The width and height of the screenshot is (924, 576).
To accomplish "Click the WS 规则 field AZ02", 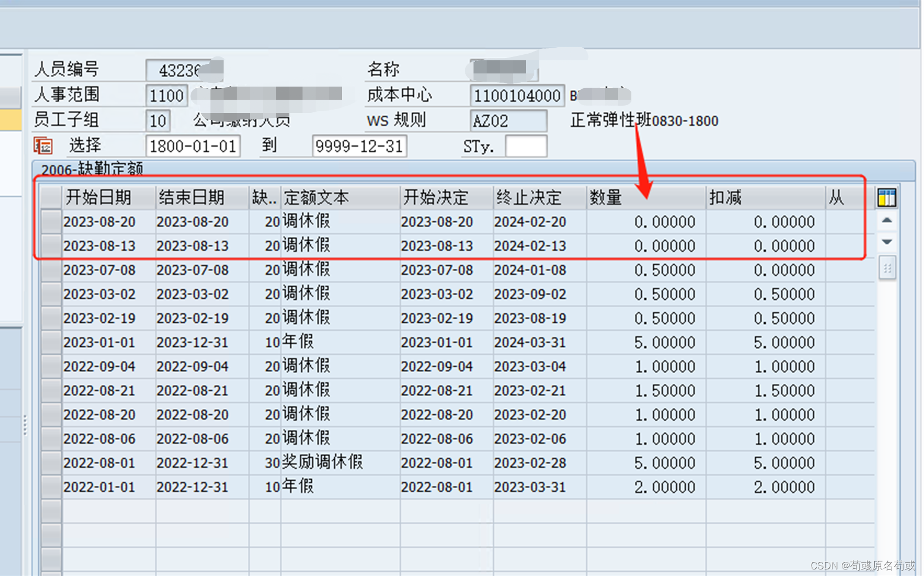I will click(x=509, y=121).
